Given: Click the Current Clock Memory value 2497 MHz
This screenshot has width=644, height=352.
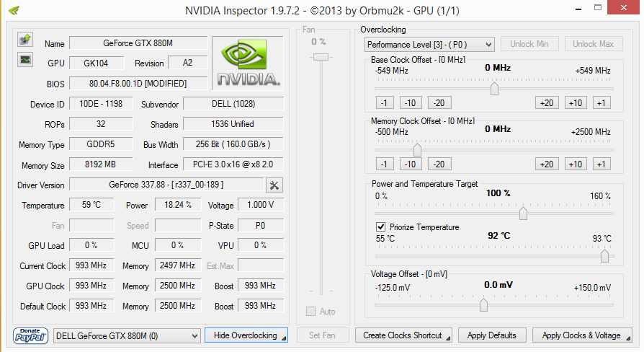Looking at the screenshot, I should (178, 265).
